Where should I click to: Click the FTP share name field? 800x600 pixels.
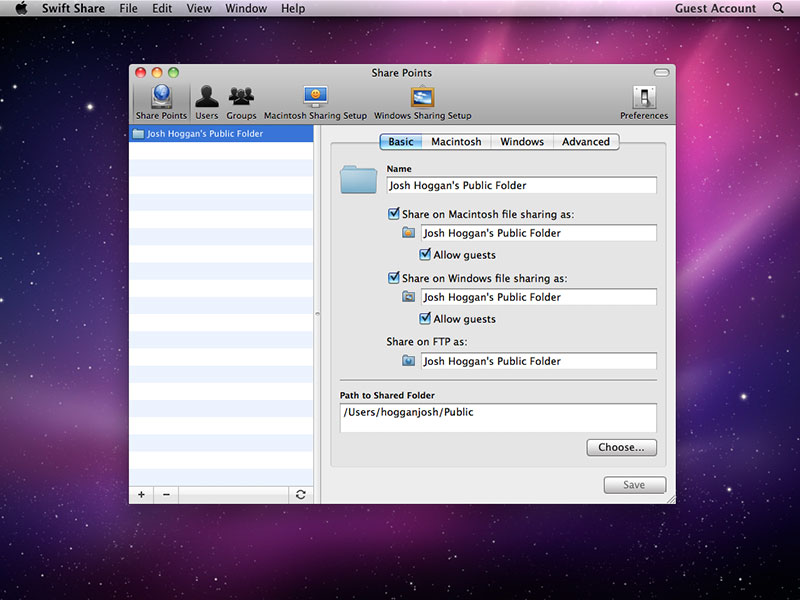(539, 361)
